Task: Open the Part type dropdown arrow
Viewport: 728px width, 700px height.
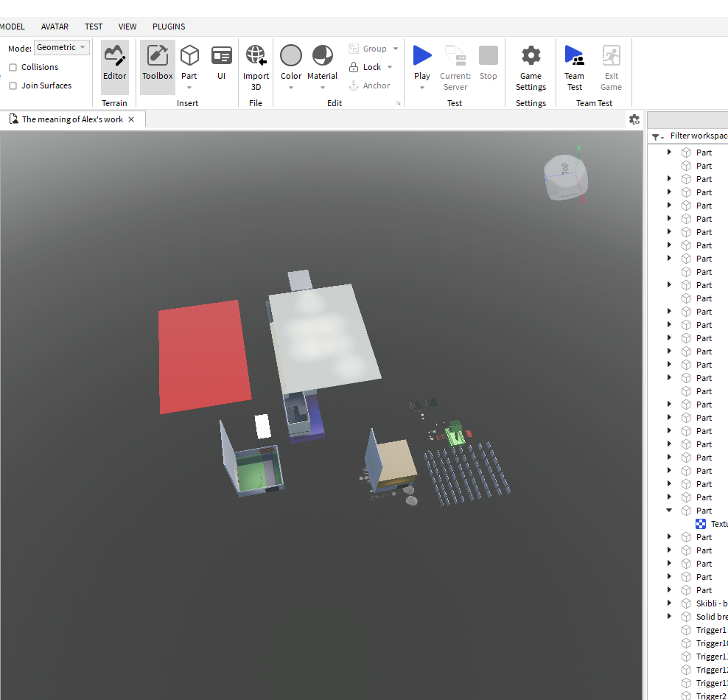Action: coord(189,88)
